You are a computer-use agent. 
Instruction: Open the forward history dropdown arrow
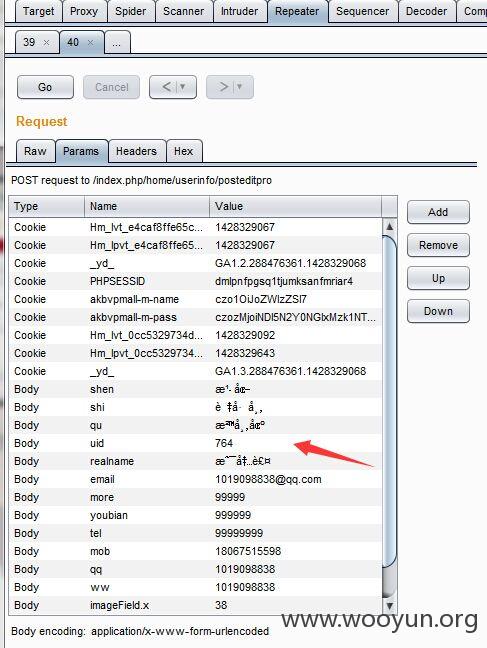[239, 87]
